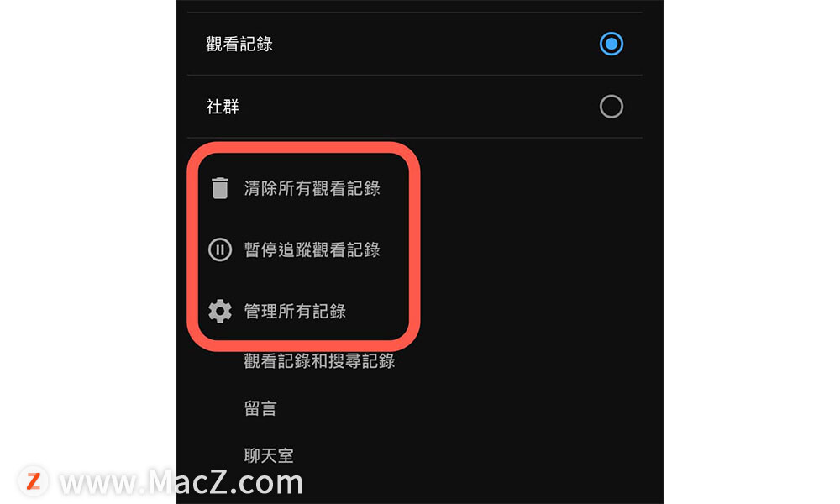Click the circled pause icon

(x=219, y=249)
